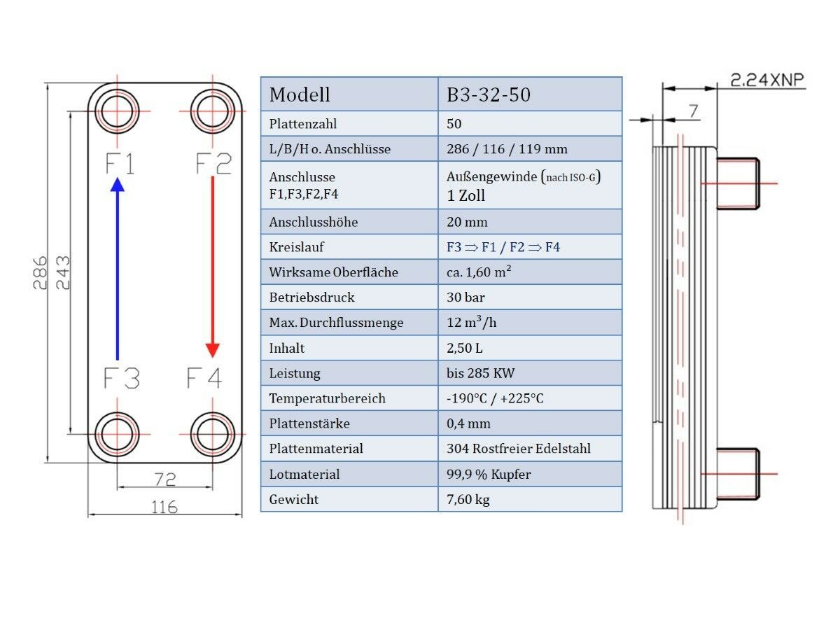
Task: Click the 'Inhalt' label
Action: [287, 348]
